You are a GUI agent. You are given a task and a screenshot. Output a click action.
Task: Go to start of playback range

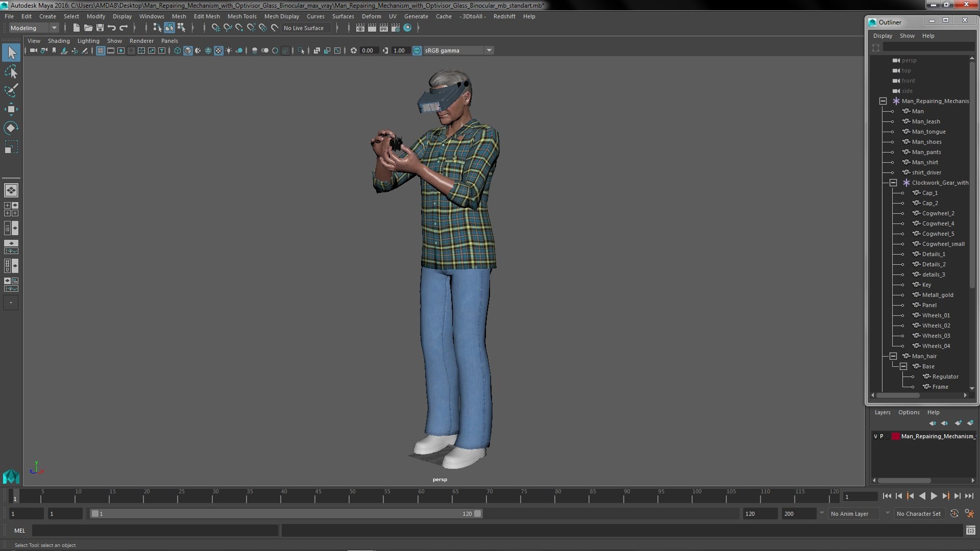[x=887, y=496]
